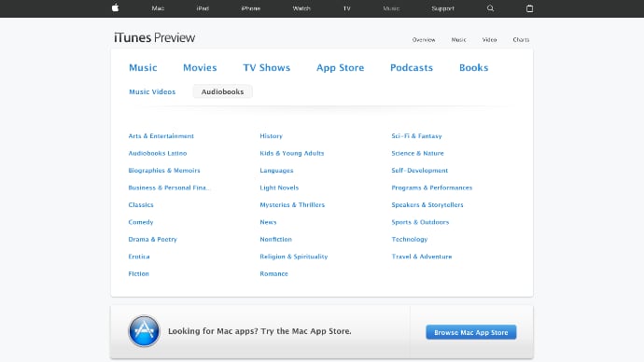Browse the Self-Development category
The image size is (644, 362).
point(419,171)
